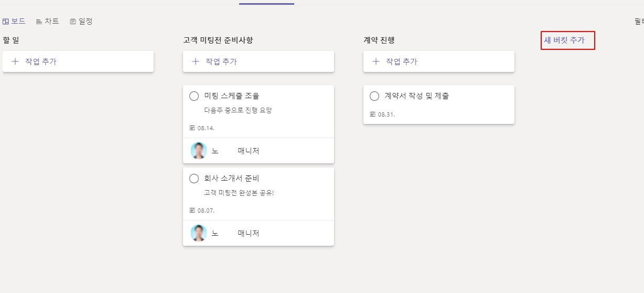Check off 계약서 작성 및 제출 task
Viewport: 644px width, 293px height.
click(x=374, y=96)
